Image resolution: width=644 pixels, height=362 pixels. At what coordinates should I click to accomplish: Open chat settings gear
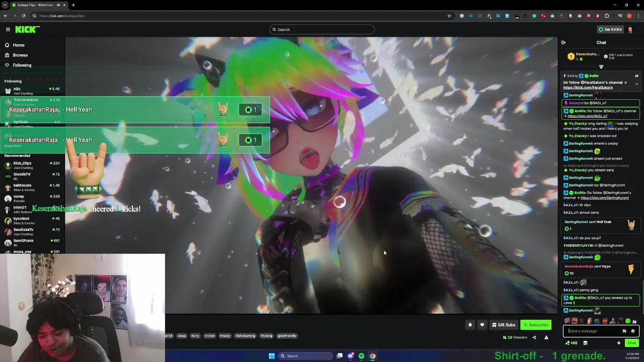click(619, 343)
